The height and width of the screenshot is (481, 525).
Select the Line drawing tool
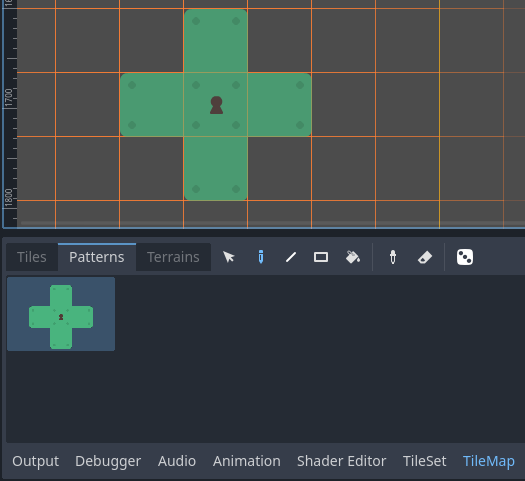coord(291,257)
